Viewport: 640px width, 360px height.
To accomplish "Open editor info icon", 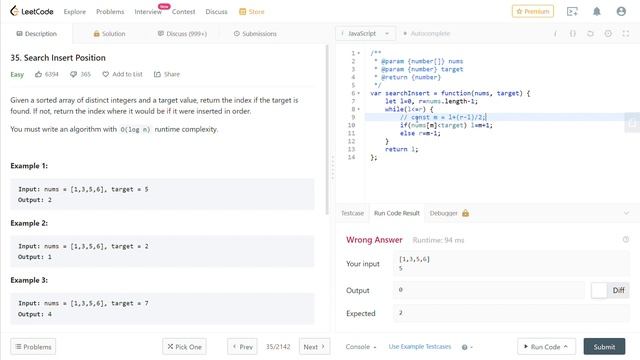I will (x=555, y=34).
